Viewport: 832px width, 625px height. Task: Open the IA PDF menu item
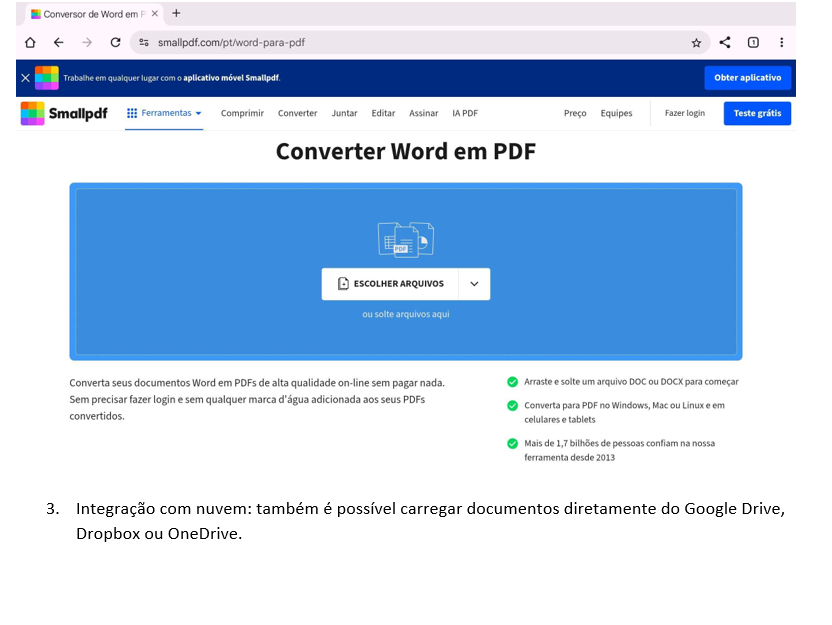(465, 113)
